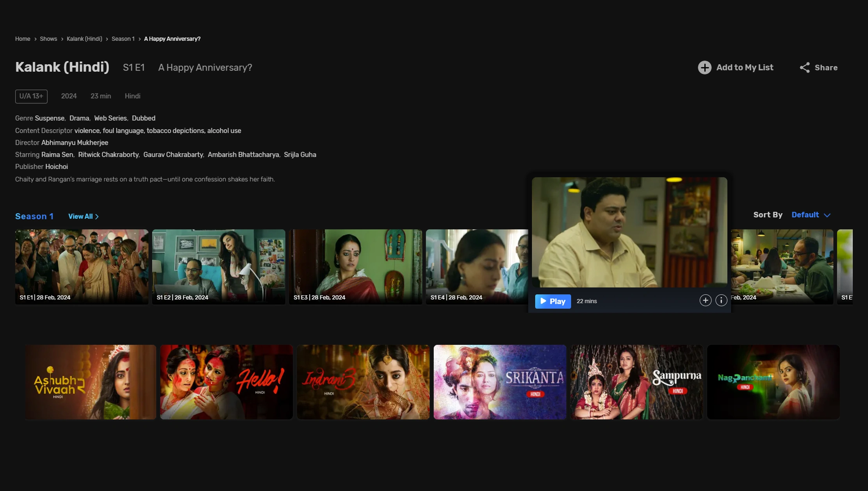Open Nag Panchami Hindi show poster
The height and width of the screenshot is (491, 868).
773,382
